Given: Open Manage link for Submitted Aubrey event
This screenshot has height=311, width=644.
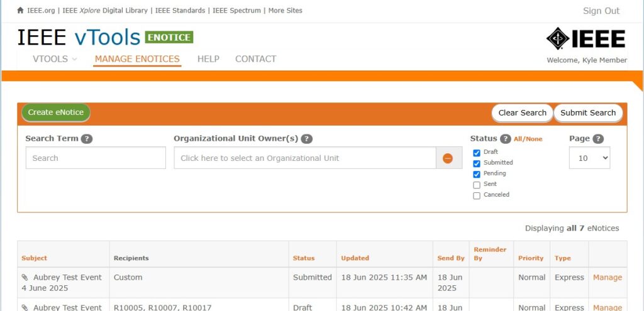Looking at the screenshot, I should [607, 277].
